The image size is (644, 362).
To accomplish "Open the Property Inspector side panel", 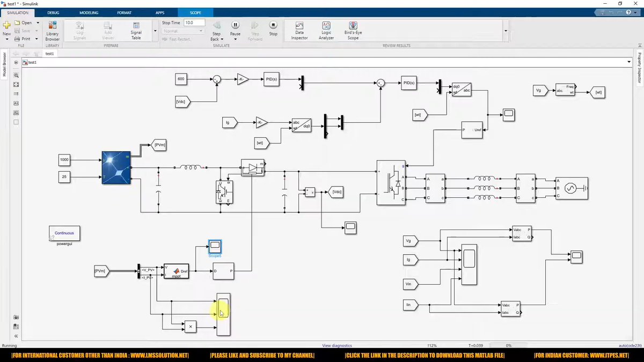I will coord(640,68).
